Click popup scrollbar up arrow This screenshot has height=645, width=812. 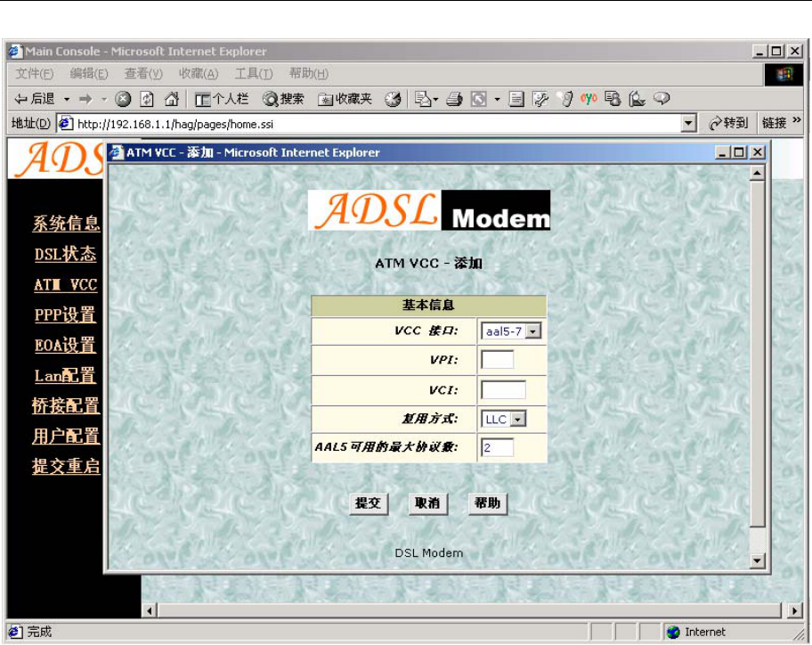(757, 173)
